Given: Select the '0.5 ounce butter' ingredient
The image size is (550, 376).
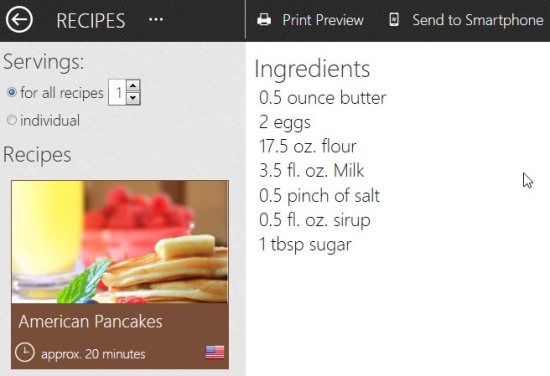Looking at the screenshot, I should pyautogui.click(x=323, y=98).
